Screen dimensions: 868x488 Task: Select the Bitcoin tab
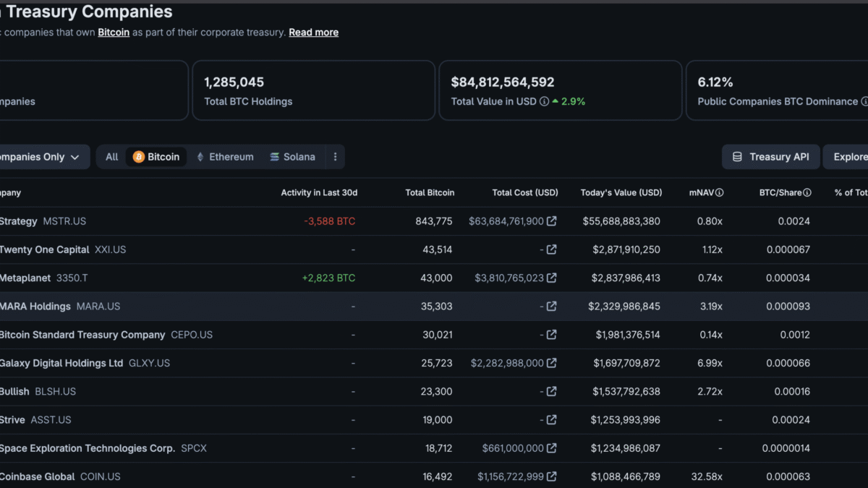(x=156, y=157)
